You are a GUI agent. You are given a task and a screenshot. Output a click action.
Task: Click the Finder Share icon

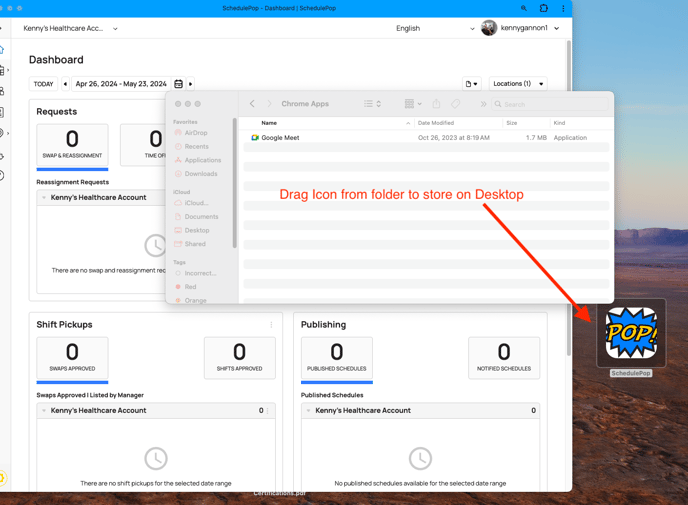(436, 104)
